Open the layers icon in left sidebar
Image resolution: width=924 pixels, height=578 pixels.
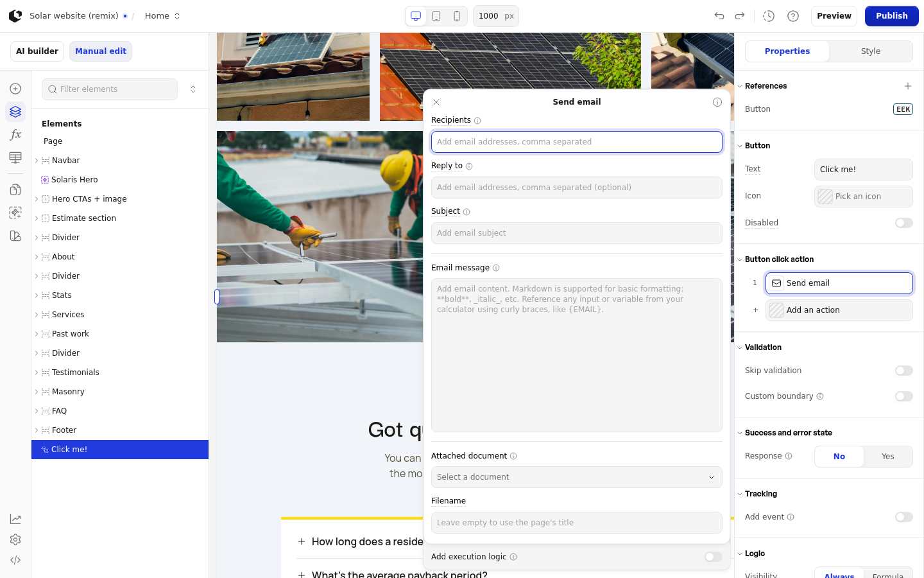(x=15, y=112)
